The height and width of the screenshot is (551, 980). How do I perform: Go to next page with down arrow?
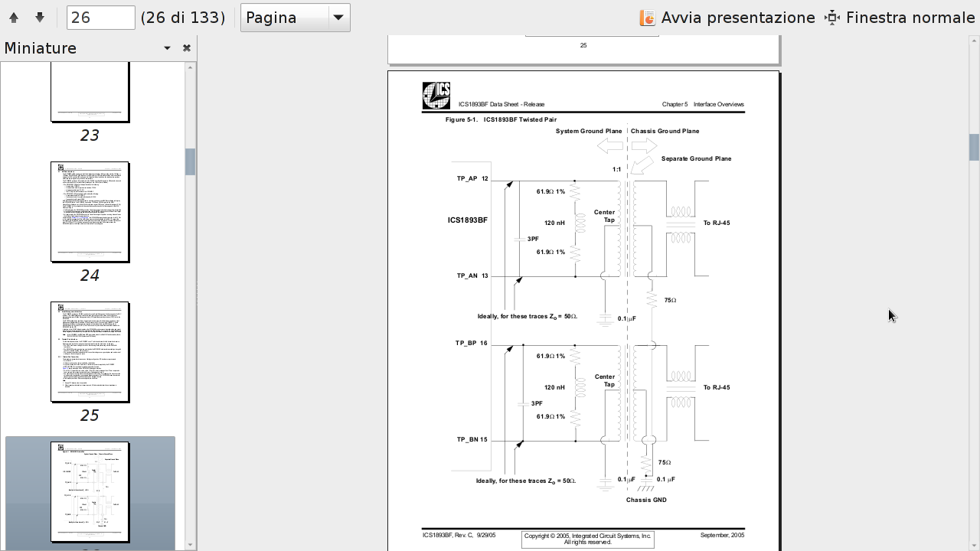[x=40, y=18]
